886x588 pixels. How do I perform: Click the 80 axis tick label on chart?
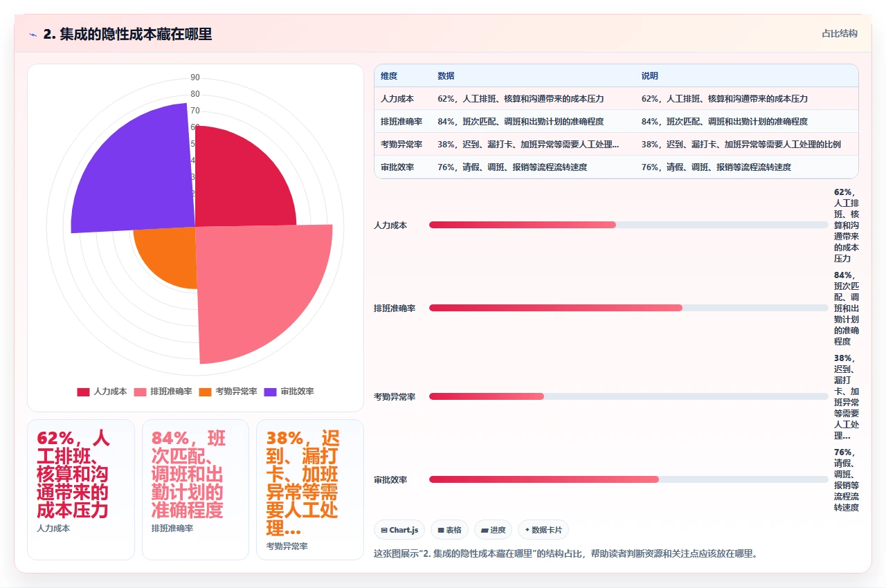click(x=195, y=94)
